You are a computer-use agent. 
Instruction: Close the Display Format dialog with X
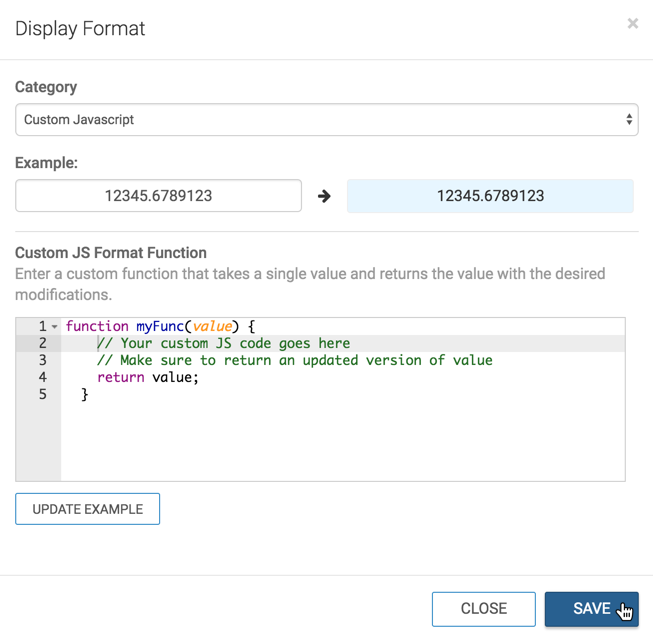pyautogui.click(x=632, y=24)
